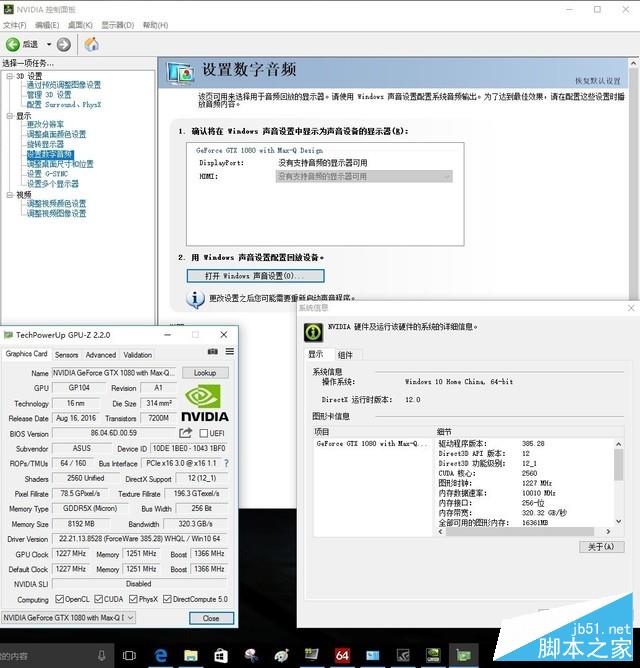Click the Close button in GPU-Z
The width and height of the screenshot is (640, 668).
pyautogui.click(x=211, y=618)
